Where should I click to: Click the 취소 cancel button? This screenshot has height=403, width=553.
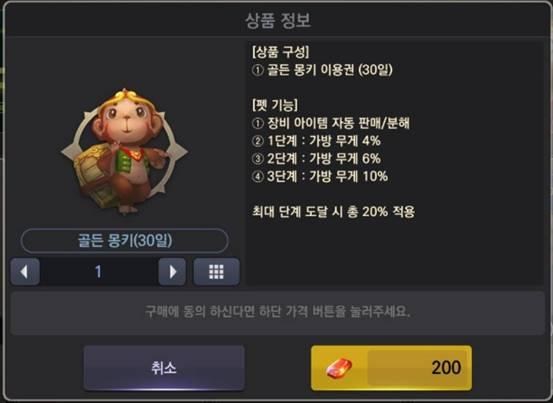coord(164,368)
